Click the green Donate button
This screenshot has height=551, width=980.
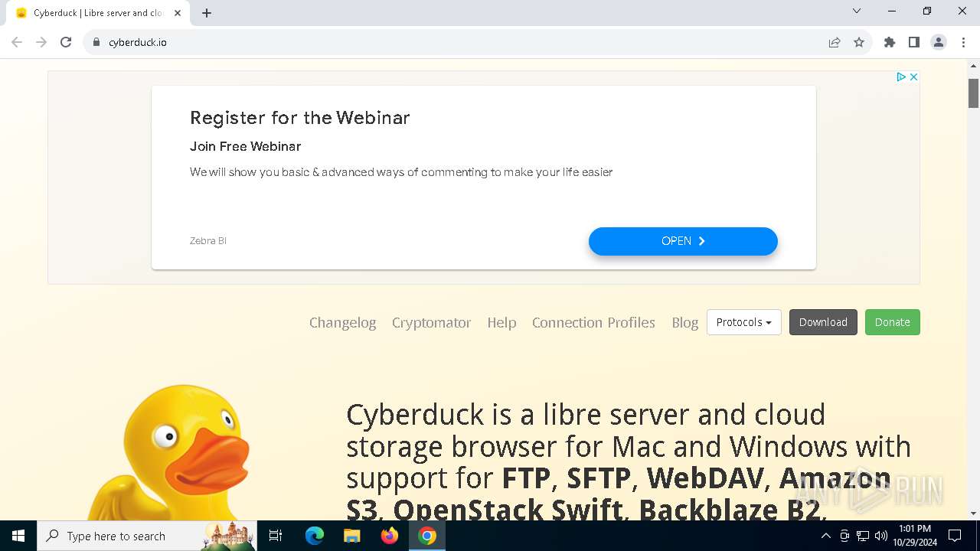893,322
